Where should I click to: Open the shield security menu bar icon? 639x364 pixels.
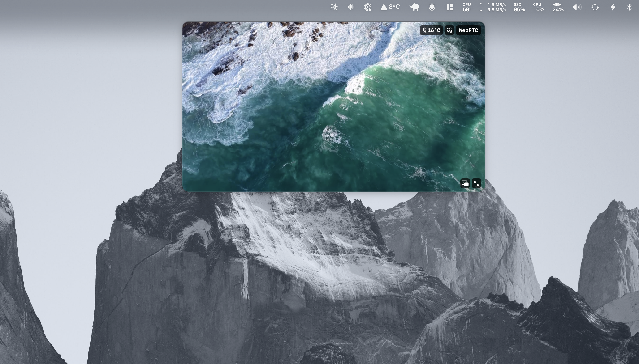coord(432,7)
